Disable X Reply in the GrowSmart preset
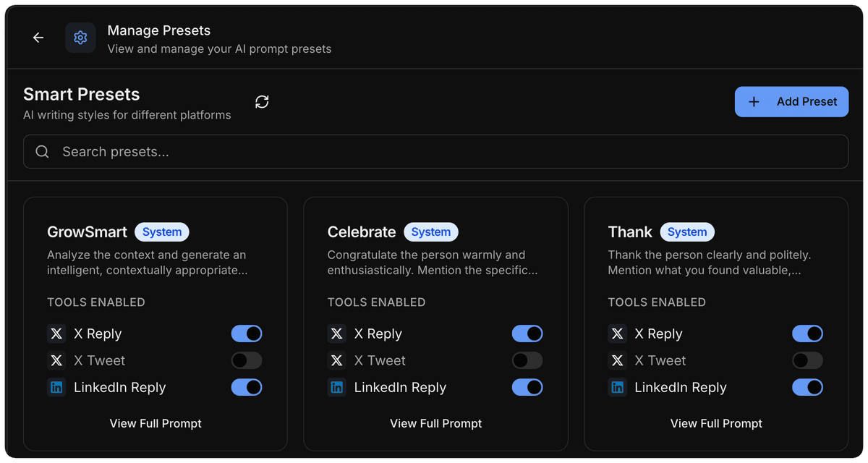Image resolution: width=868 pixels, height=463 pixels. [x=247, y=334]
